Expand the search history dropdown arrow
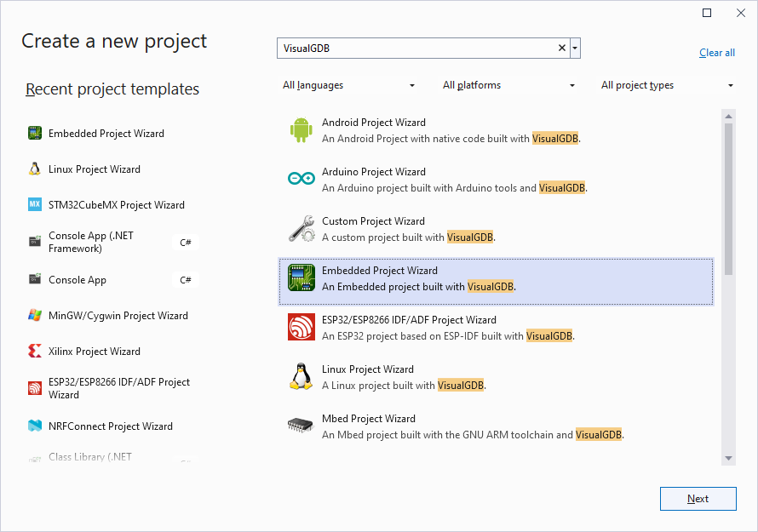 point(575,49)
